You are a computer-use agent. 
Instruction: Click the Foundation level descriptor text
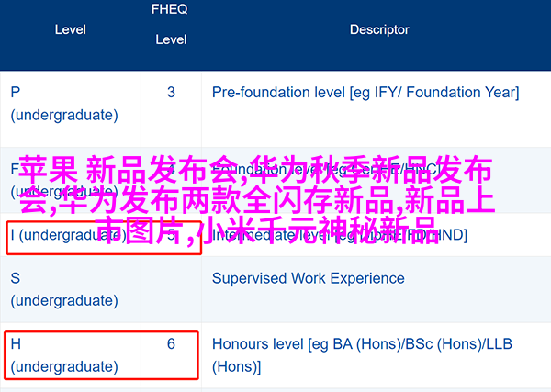(x=327, y=170)
